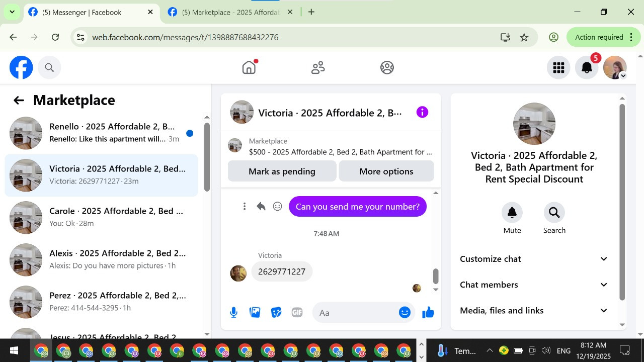
Task: Attach a photo with image icon
Action: [x=255, y=313]
